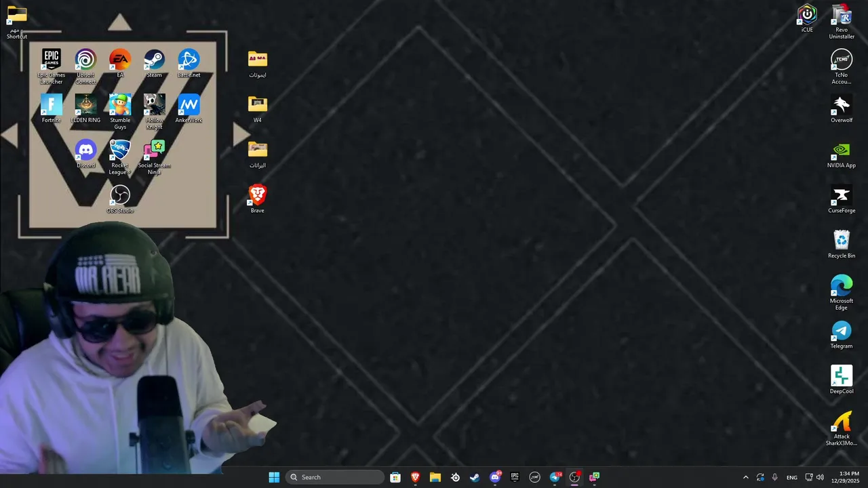Switch to Telegram on the taskbar

coord(555,477)
